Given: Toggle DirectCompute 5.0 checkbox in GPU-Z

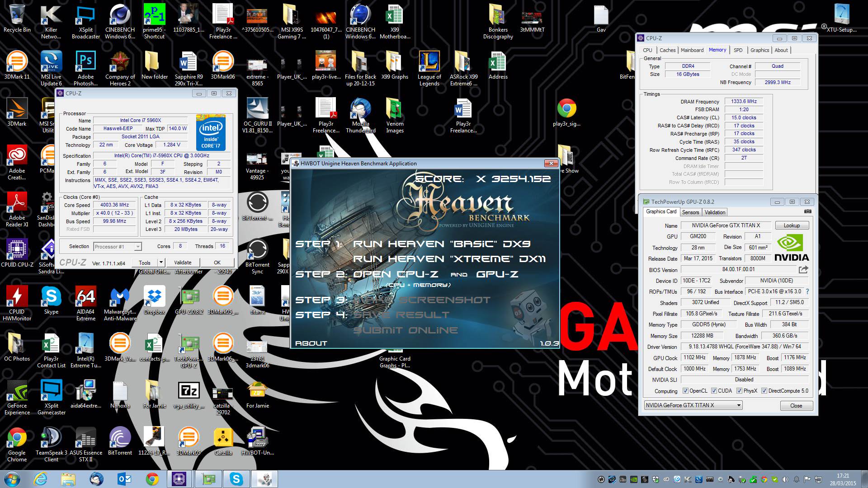Looking at the screenshot, I should tap(764, 391).
